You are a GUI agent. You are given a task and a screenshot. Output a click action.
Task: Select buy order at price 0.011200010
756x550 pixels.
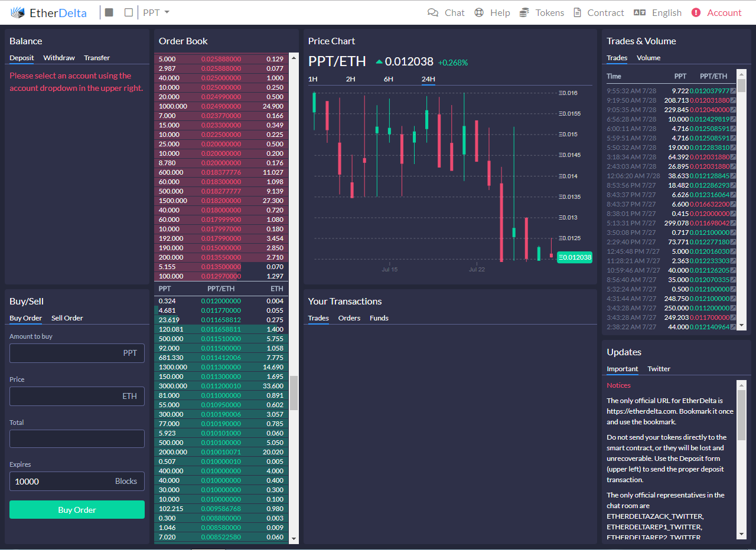click(x=221, y=386)
